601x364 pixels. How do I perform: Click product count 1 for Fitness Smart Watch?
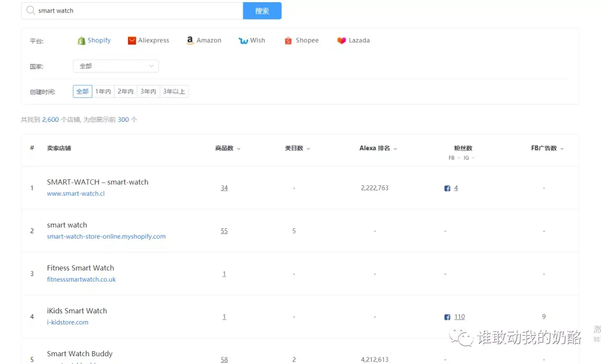[224, 274]
